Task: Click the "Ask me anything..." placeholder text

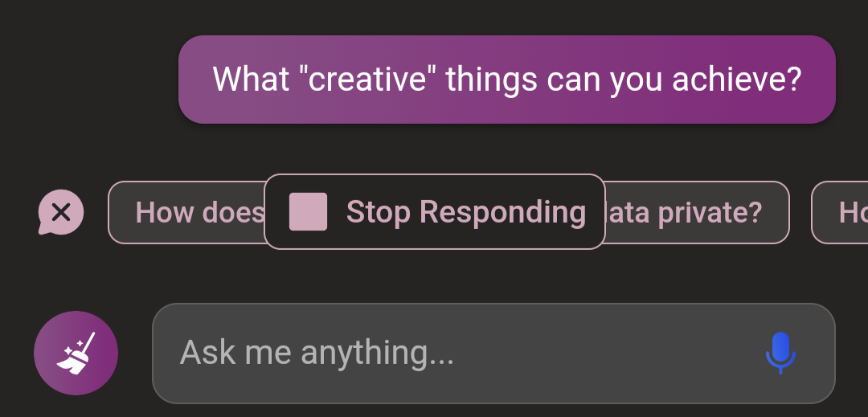Action: pos(317,353)
